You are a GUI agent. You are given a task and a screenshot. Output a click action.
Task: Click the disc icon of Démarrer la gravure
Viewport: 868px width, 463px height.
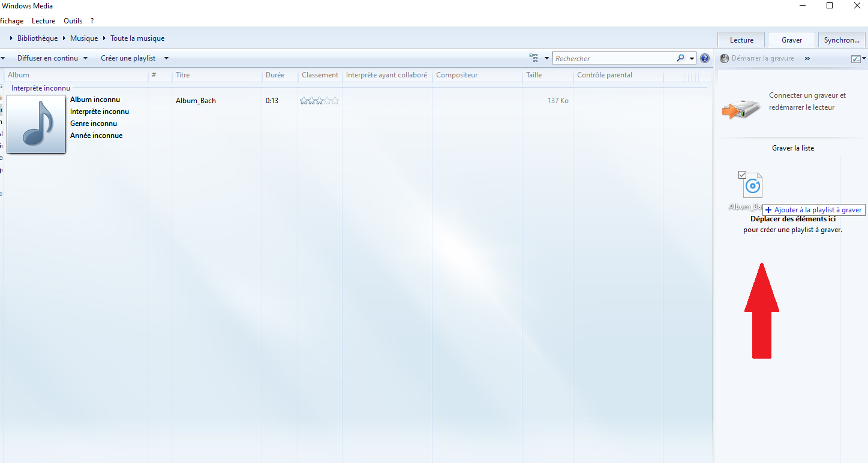724,58
